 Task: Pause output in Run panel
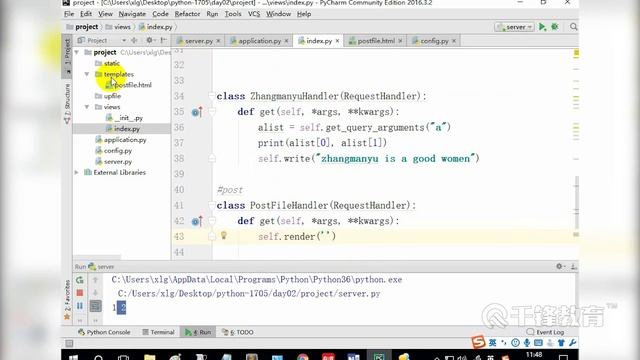(x=80, y=306)
